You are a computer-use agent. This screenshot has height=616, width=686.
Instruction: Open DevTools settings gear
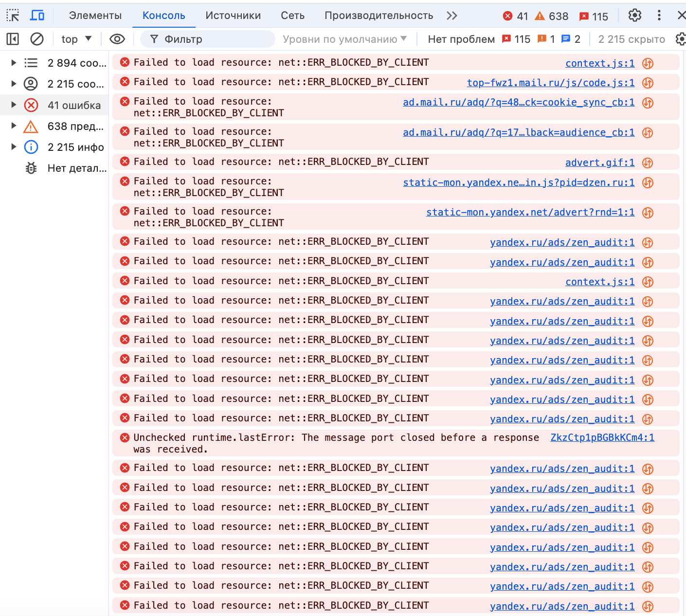634,15
